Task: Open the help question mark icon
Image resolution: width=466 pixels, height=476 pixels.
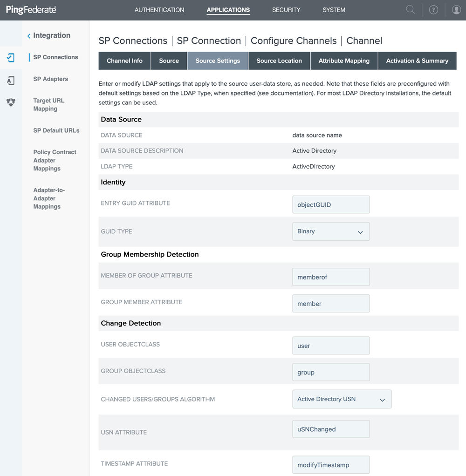Action: (433, 10)
